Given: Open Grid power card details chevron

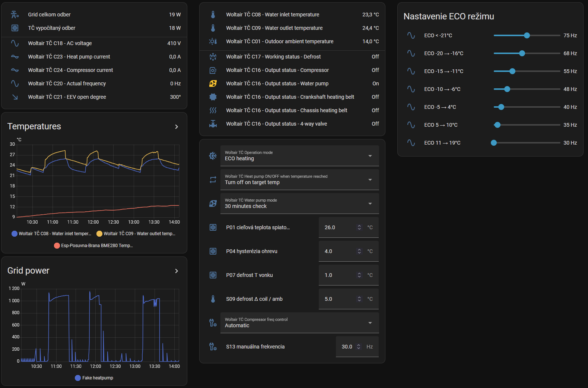Looking at the screenshot, I should tap(177, 271).
